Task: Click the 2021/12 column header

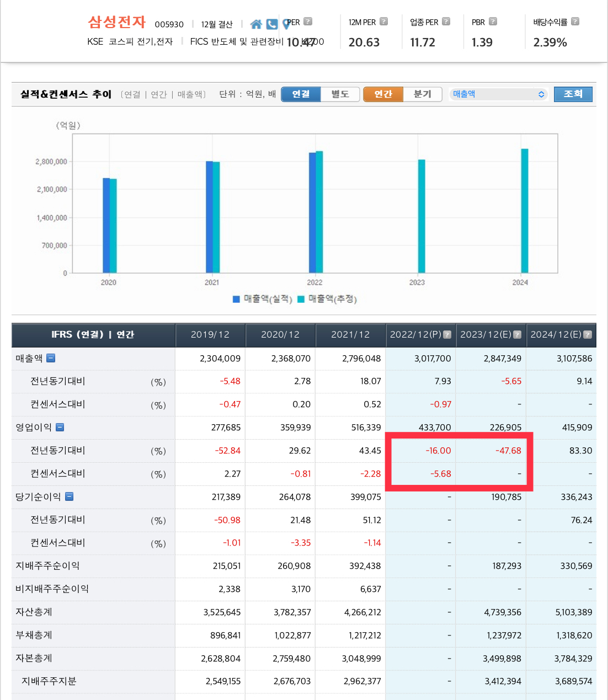Action: (350, 334)
